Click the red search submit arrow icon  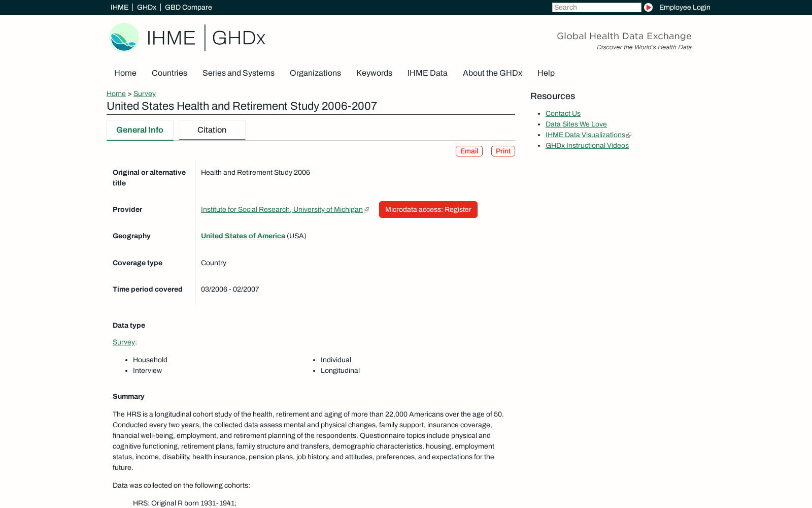pyautogui.click(x=648, y=7)
